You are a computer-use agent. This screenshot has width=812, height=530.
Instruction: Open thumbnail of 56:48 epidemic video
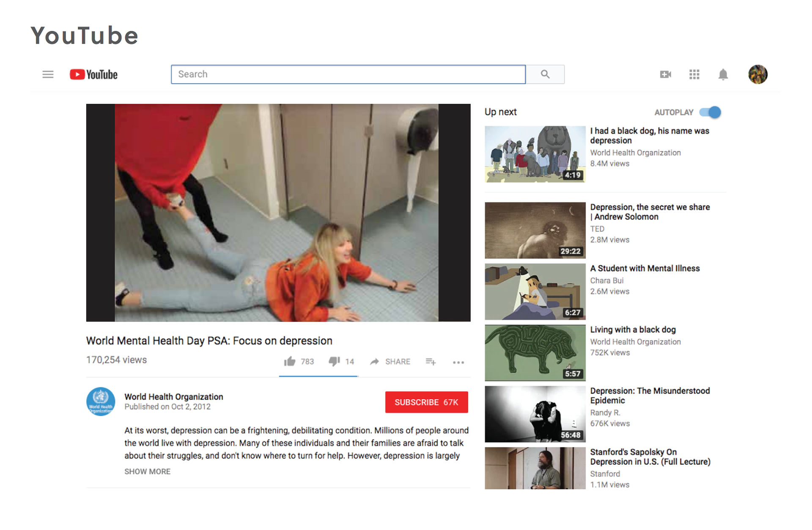point(535,414)
